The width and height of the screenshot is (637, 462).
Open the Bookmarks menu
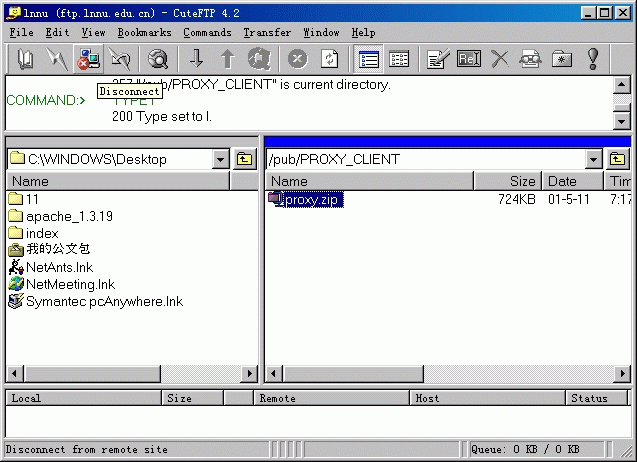tap(145, 33)
